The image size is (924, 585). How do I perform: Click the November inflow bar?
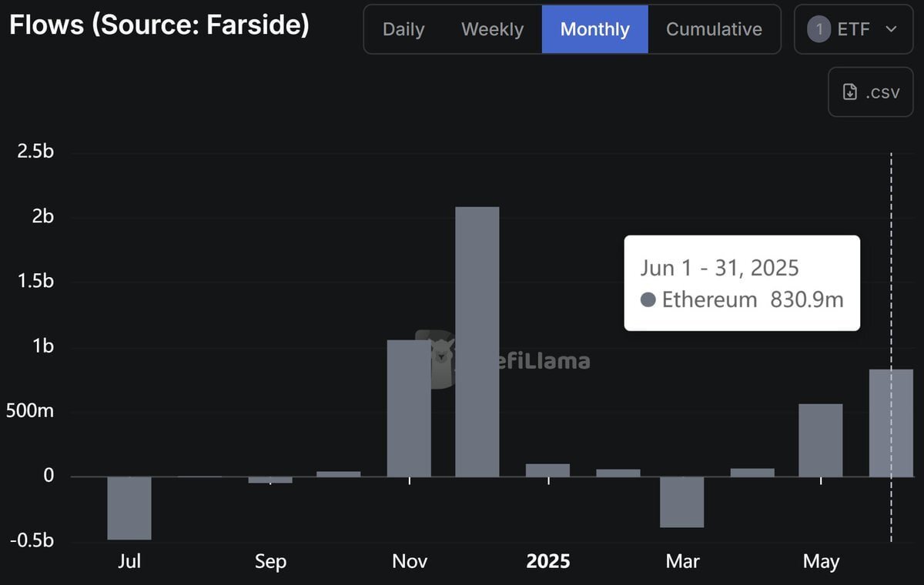(x=408, y=408)
